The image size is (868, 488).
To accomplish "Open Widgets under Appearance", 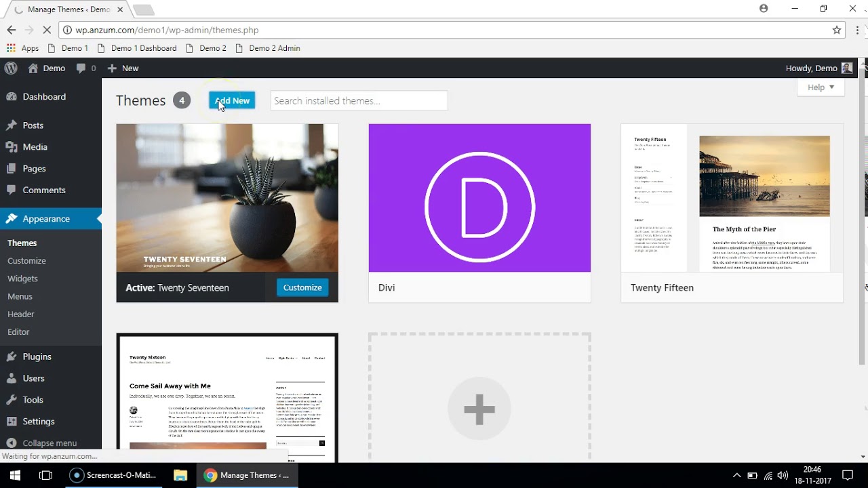I will [22, 279].
